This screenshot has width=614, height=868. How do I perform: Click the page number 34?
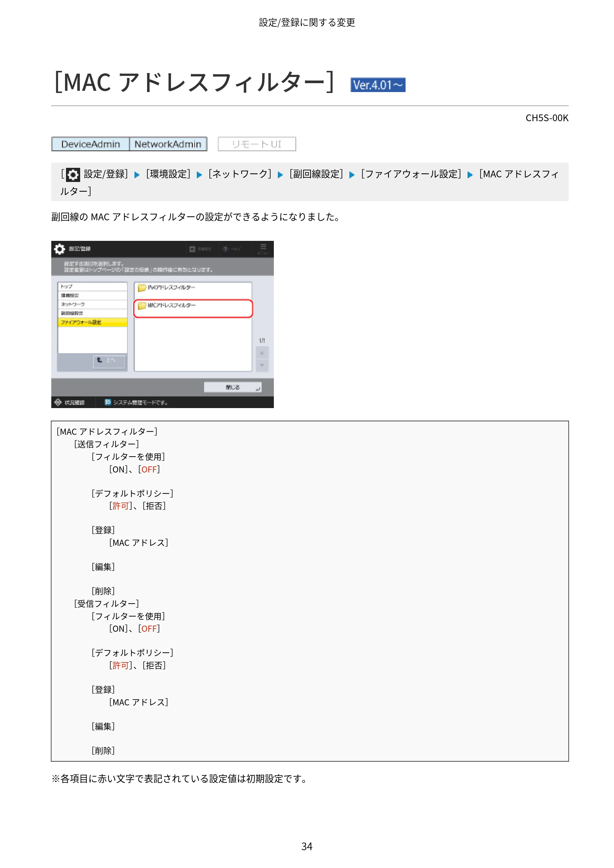point(307,847)
